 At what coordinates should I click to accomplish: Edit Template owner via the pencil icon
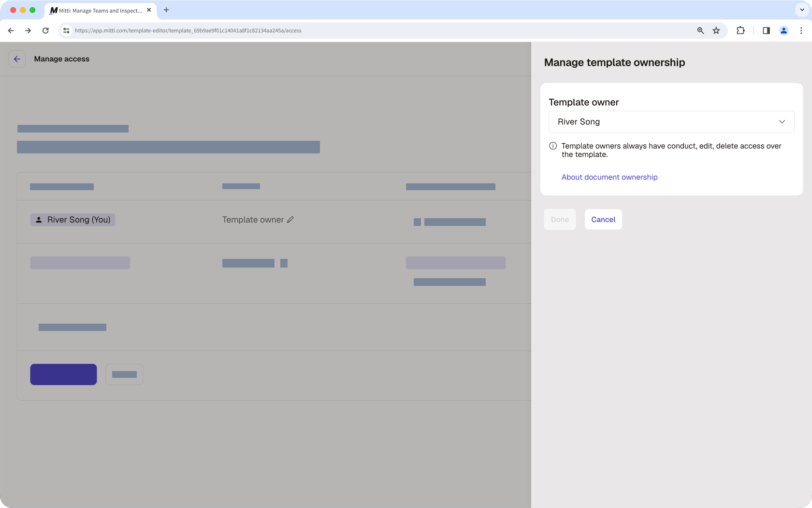pyautogui.click(x=290, y=220)
